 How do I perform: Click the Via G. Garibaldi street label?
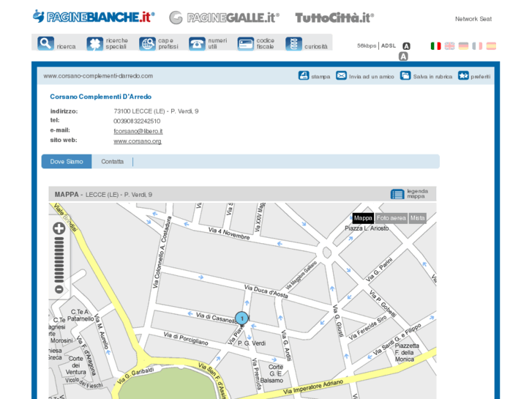click(x=135, y=375)
